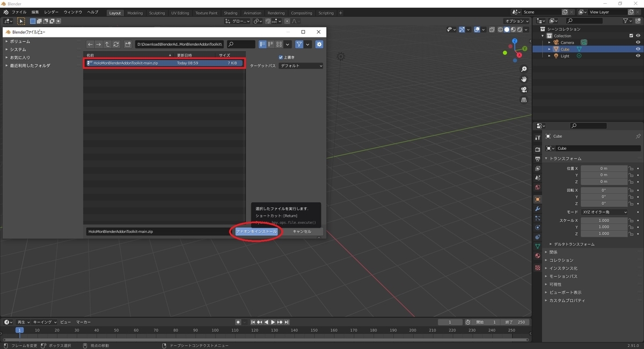Open Object properties tab with orange square
Screen dimensions: 644x349
click(537, 199)
